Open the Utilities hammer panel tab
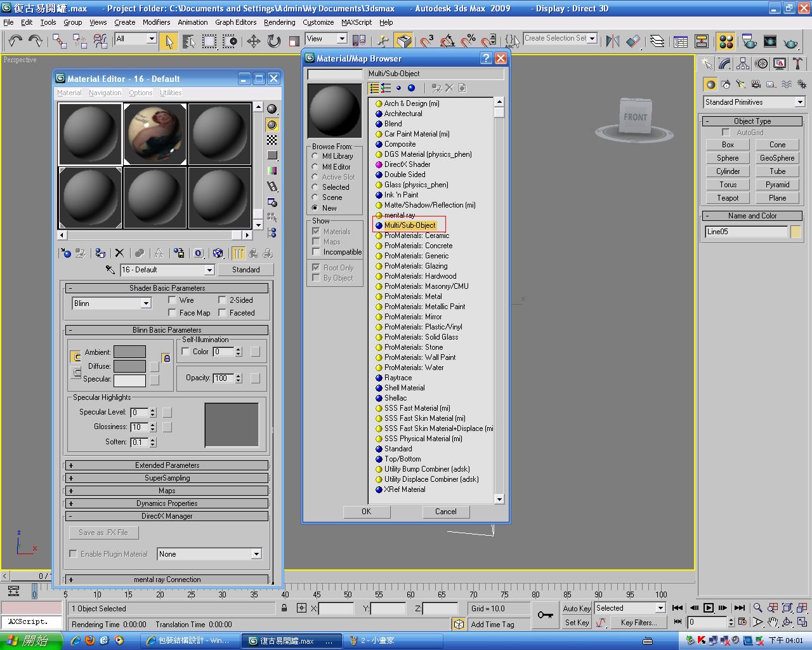Viewport: 812px width, 650px height. coord(797,64)
